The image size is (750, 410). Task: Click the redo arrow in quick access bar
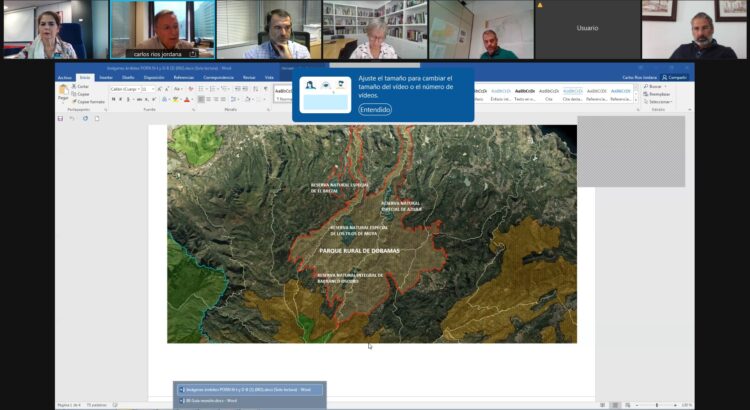[x=86, y=118]
